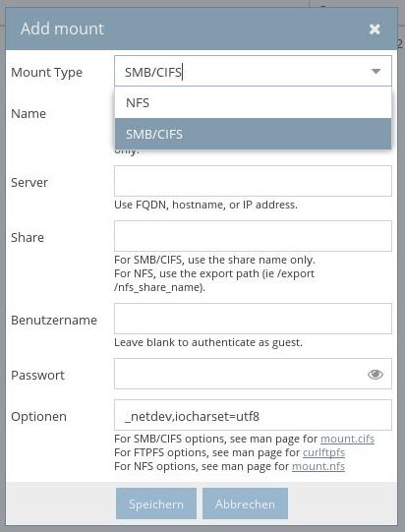405x532 pixels.
Task: Click the Server field label
Action: tap(29, 183)
